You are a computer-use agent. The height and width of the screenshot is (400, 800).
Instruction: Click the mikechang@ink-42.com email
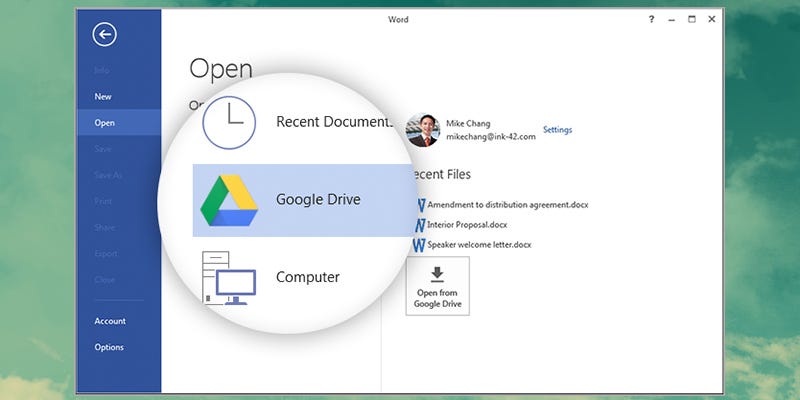491,137
